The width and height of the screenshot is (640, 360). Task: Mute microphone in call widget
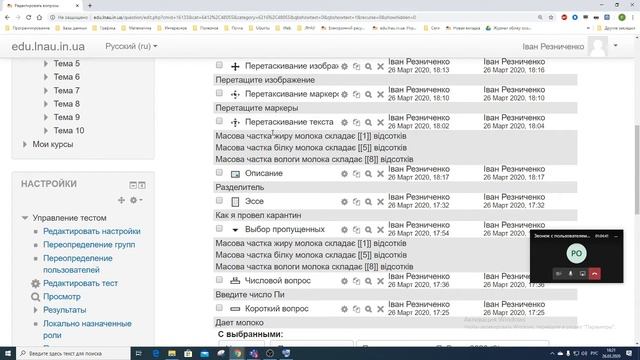pos(571,274)
